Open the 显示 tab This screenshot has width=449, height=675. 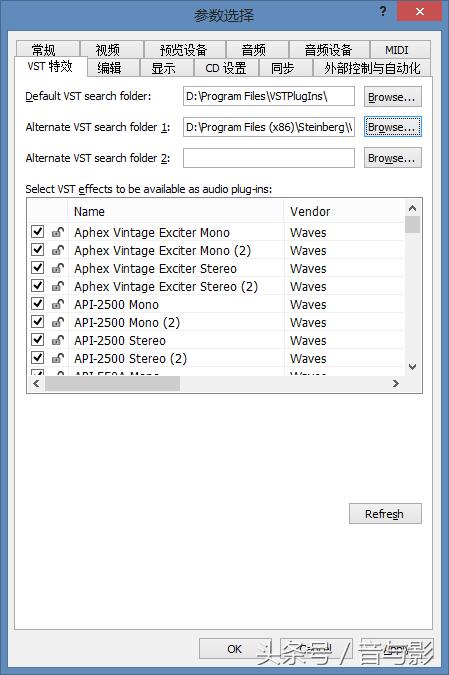167,68
